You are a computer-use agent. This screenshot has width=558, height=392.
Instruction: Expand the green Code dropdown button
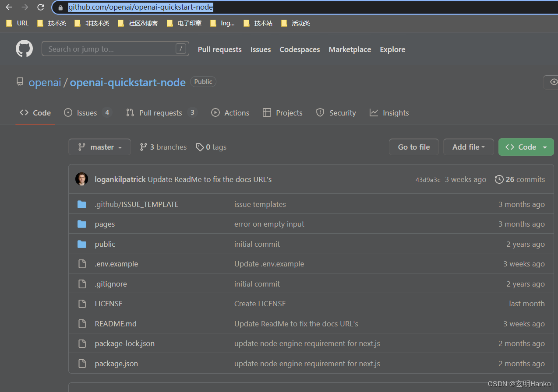point(526,147)
